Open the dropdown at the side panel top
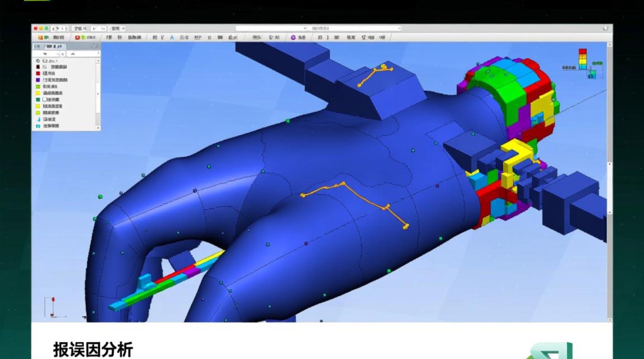The width and height of the screenshot is (644, 359). [x=46, y=54]
